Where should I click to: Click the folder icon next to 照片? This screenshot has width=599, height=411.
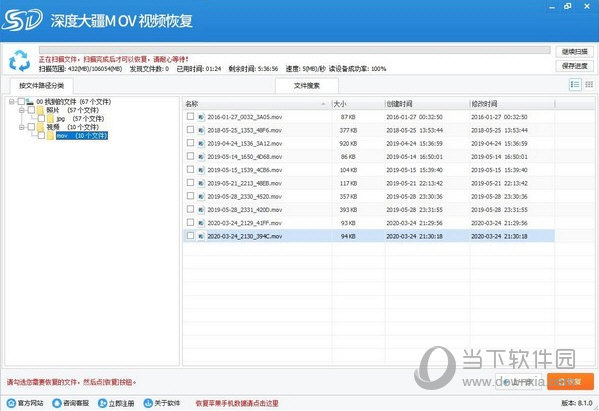click(x=40, y=110)
